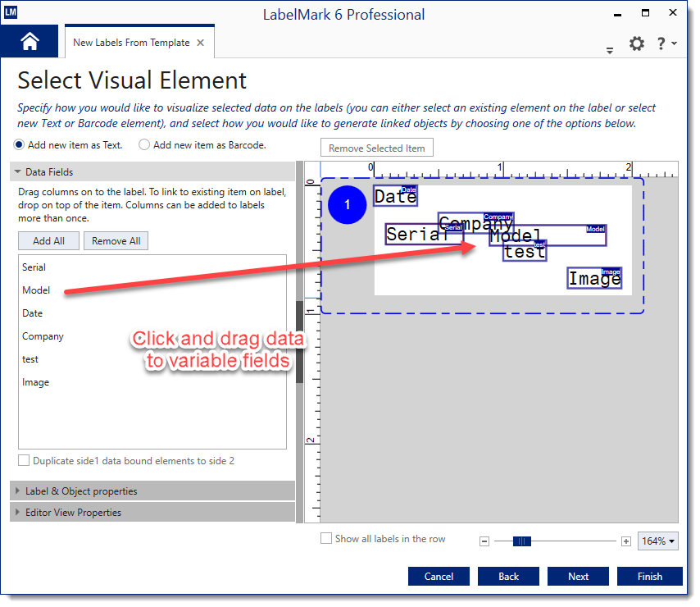Click the zoom in plus icon

(626, 541)
